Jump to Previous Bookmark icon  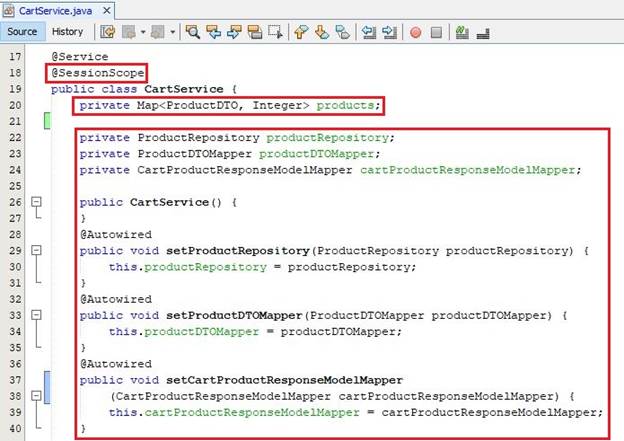301,32
